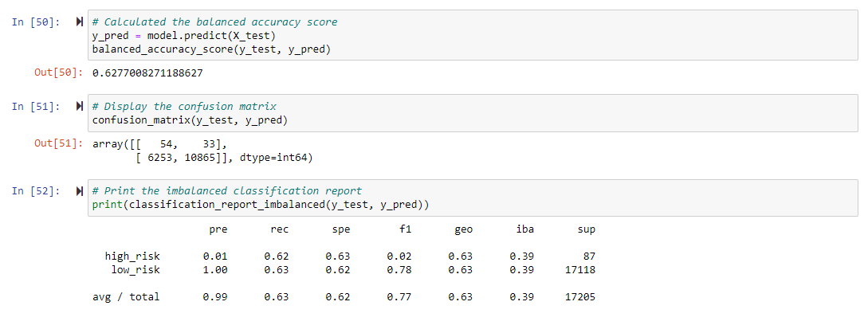Click low_risk f1 value 0.78
868x329 pixels.
tap(399, 270)
